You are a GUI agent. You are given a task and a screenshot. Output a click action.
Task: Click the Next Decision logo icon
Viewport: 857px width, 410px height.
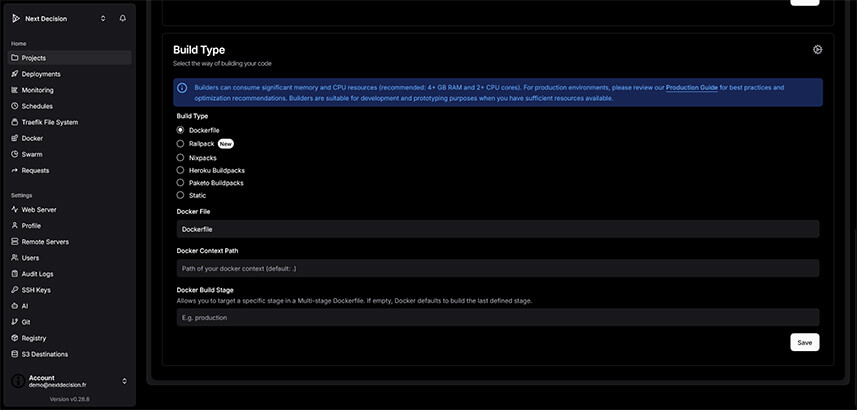tap(16, 19)
